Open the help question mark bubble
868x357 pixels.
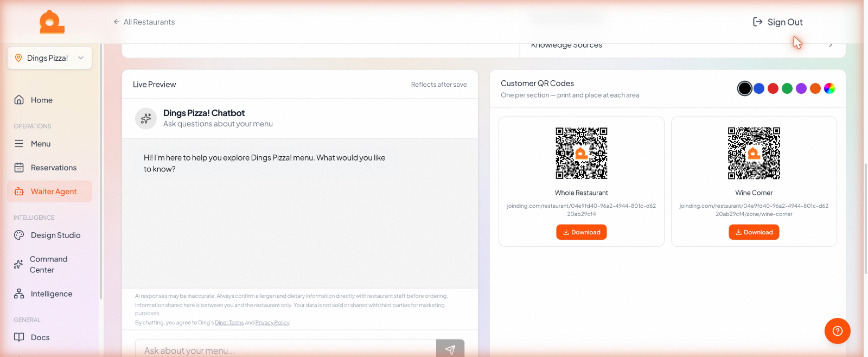838,331
